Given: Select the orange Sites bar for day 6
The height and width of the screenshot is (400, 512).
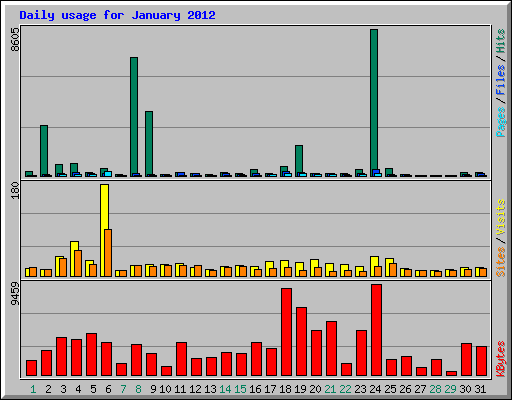Looking at the screenshot, I should tap(108, 253).
